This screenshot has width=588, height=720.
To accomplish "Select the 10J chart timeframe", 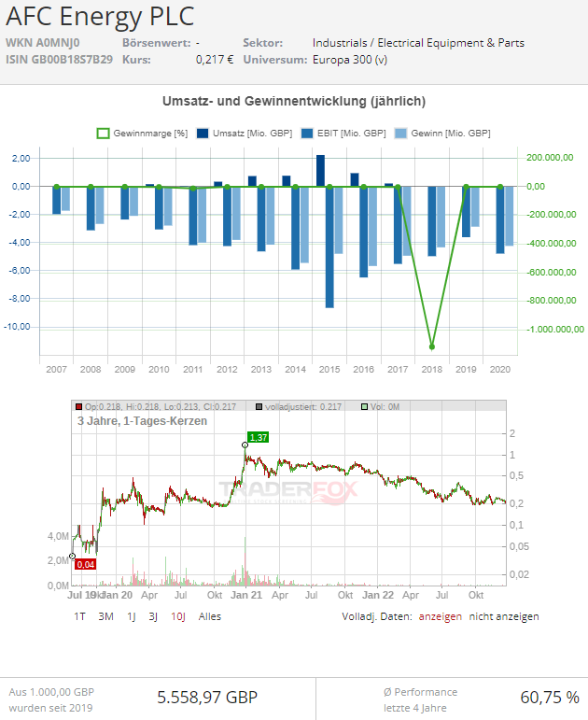I will point(177,616).
